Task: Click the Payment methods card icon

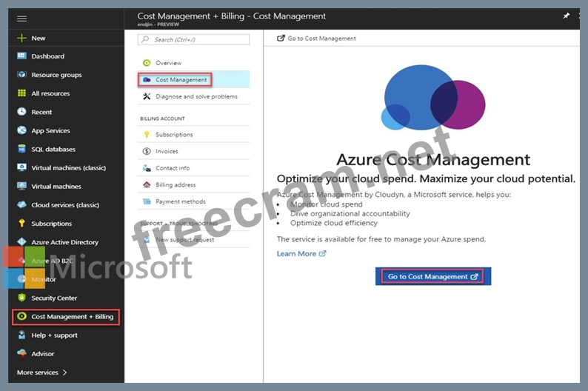Action: click(147, 201)
